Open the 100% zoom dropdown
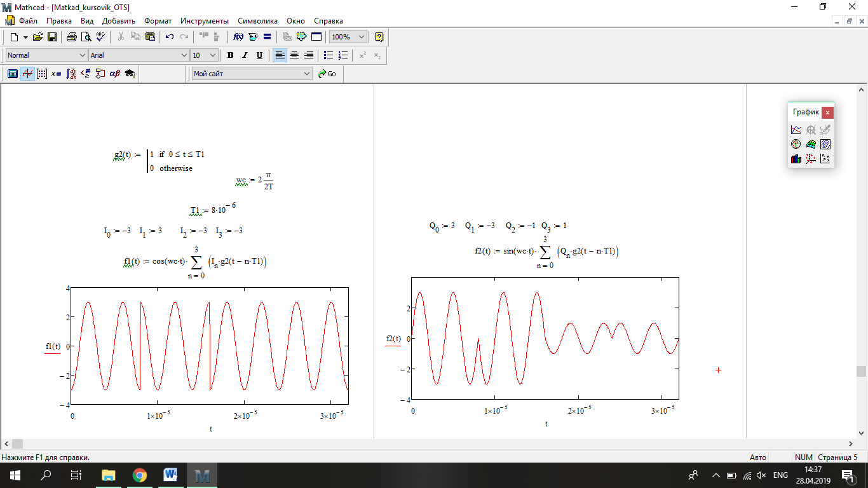 [x=362, y=37]
